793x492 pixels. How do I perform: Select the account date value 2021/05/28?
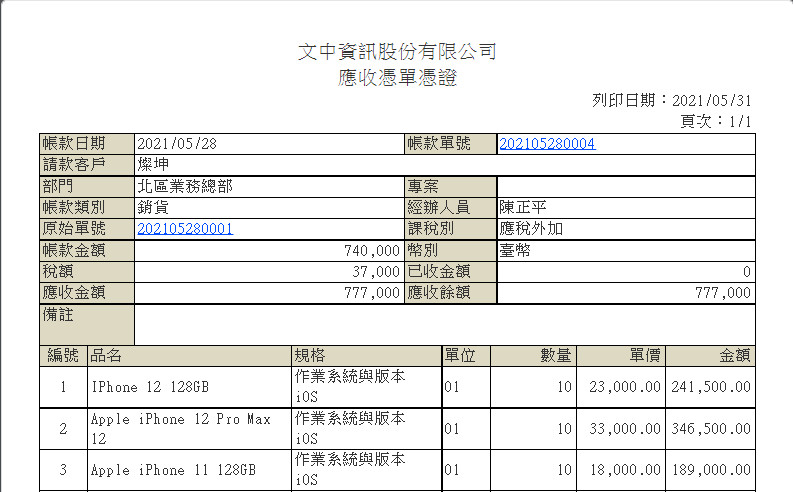pyautogui.click(x=177, y=144)
